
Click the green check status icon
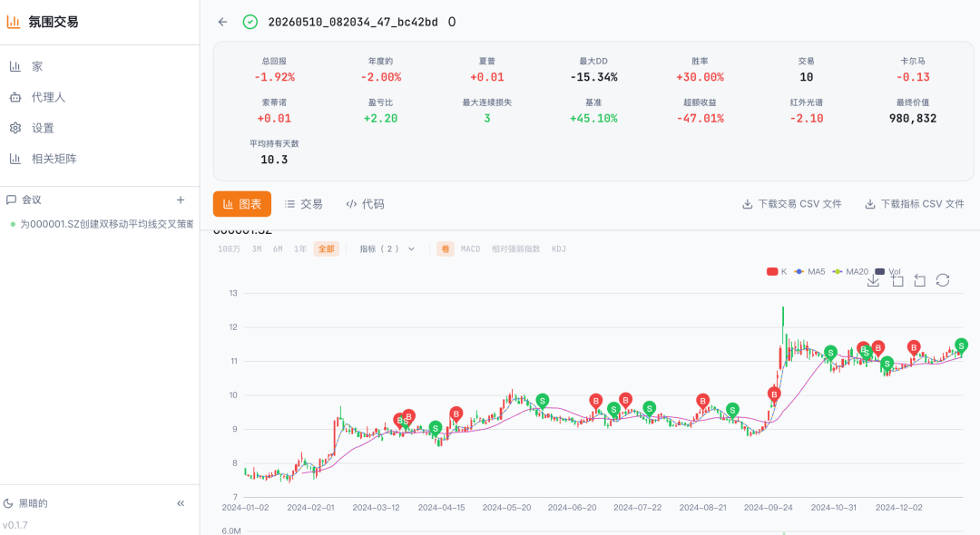coord(250,22)
